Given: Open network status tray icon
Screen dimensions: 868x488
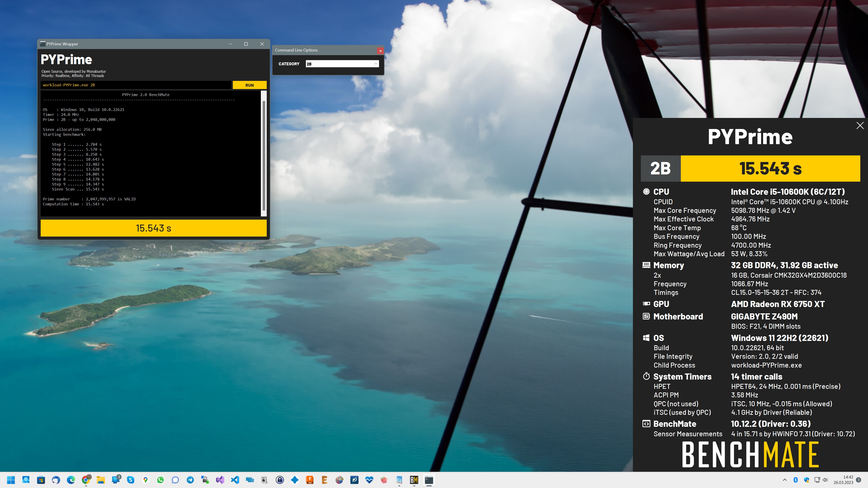Looking at the screenshot, I should (817, 480).
